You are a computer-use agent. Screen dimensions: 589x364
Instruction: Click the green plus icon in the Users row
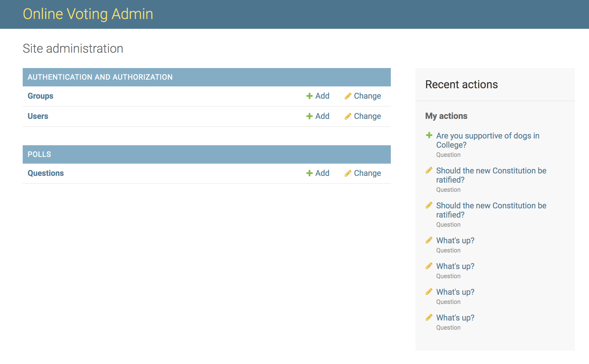pos(309,116)
